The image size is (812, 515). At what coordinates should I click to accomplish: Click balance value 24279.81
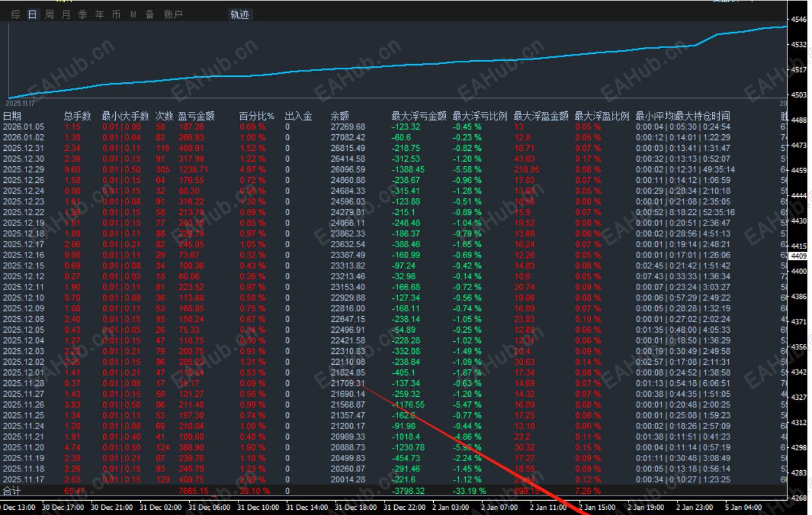coord(348,212)
